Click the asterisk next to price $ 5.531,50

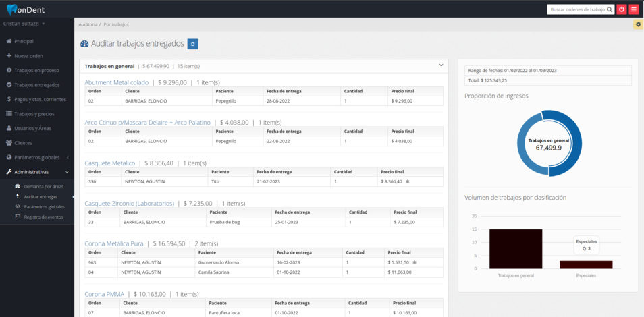click(x=414, y=262)
